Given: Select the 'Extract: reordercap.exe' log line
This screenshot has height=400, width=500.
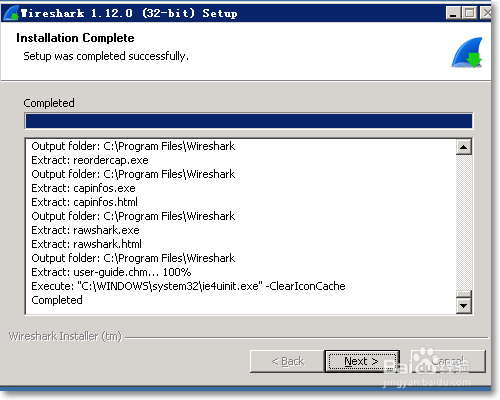Looking at the screenshot, I should 90,160.
